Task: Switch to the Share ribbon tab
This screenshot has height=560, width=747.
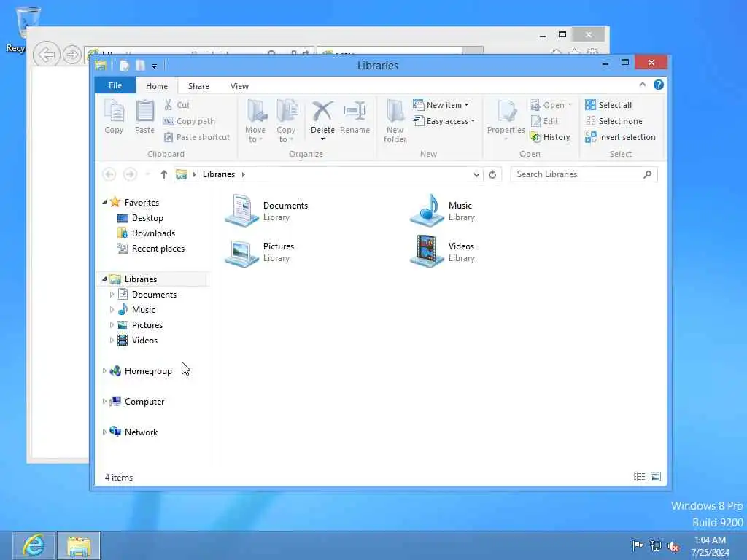Action: [198, 86]
